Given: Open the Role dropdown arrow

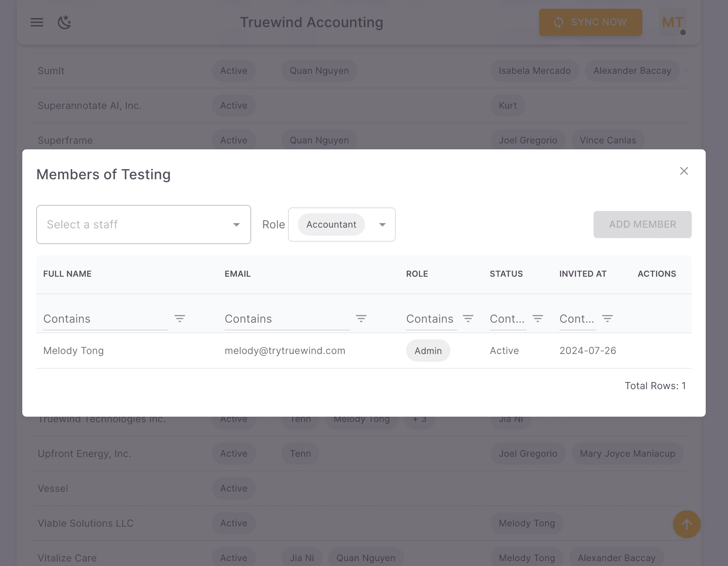Looking at the screenshot, I should (x=382, y=225).
